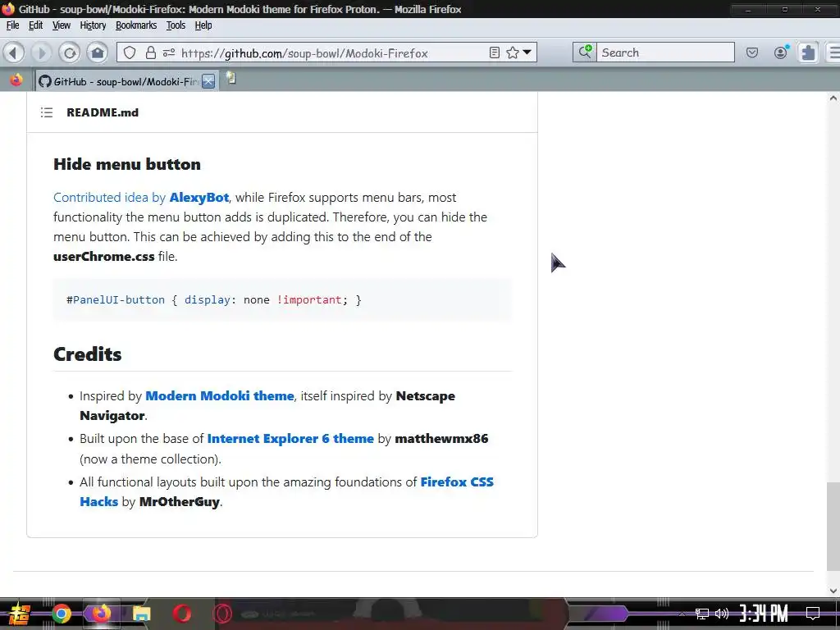Open Extensions puzzle piece button
This screenshot has height=630, width=840.
click(x=808, y=52)
